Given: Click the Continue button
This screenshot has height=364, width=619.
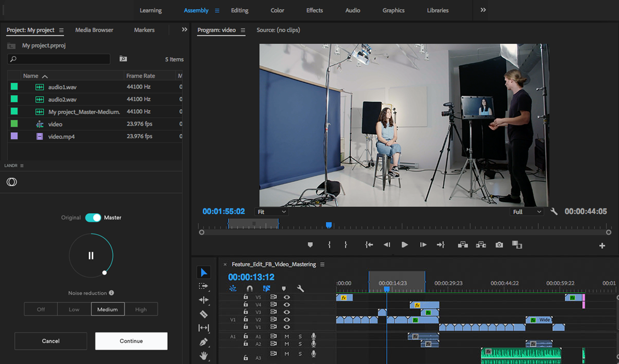Looking at the screenshot, I should [x=131, y=341].
